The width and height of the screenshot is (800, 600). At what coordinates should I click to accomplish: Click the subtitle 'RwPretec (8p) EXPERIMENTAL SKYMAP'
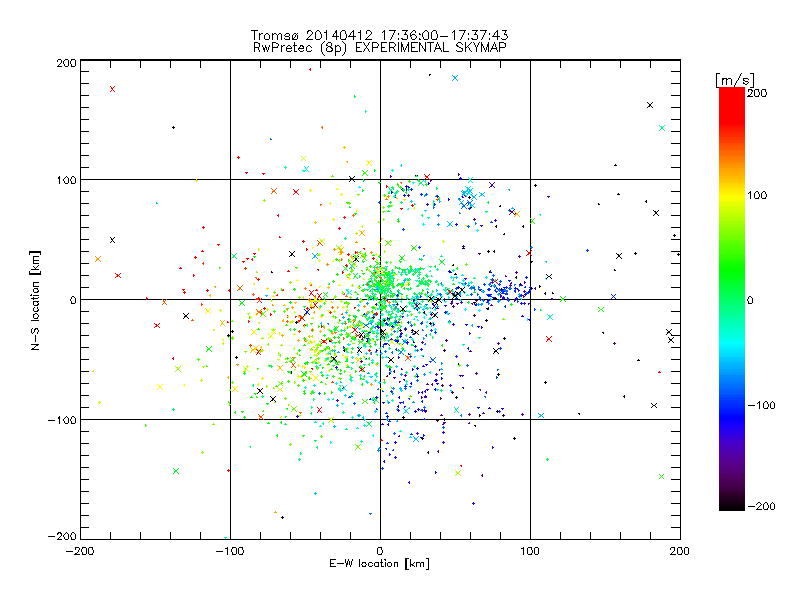click(380, 48)
